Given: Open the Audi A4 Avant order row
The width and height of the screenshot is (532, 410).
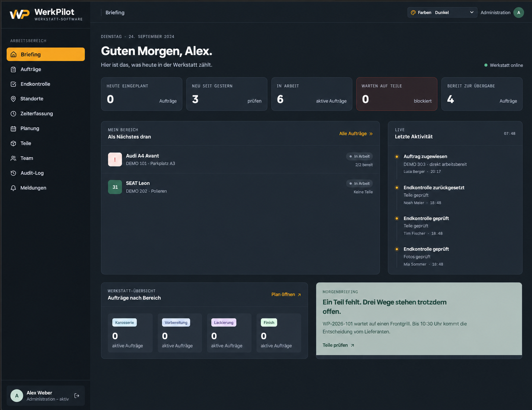Looking at the screenshot, I should point(240,159).
